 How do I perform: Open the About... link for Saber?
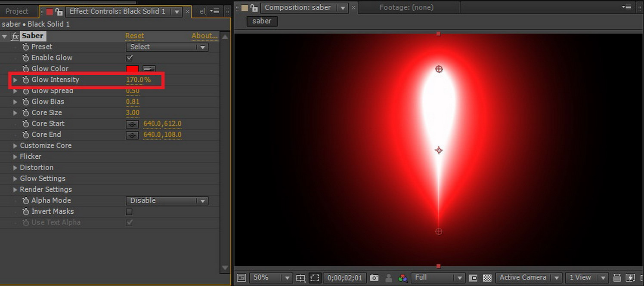[205, 36]
